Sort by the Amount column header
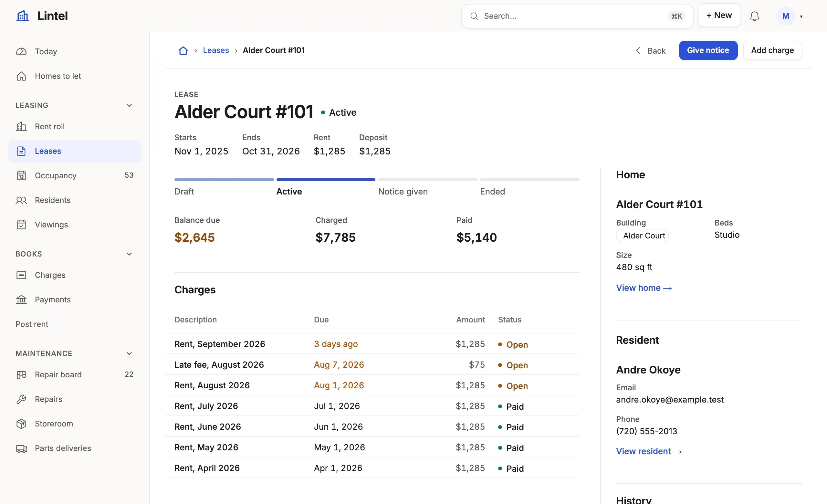The width and height of the screenshot is (827, 504). [470, 320]
